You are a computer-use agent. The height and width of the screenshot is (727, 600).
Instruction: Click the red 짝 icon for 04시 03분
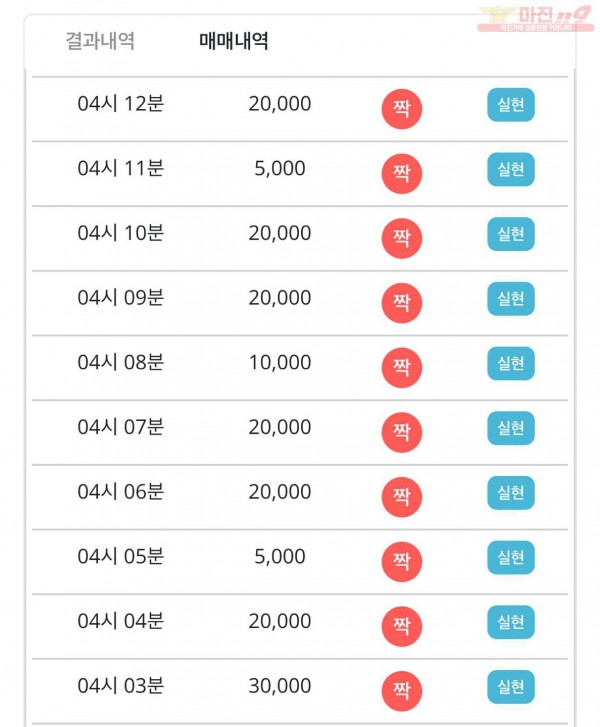(x=402, y=691)
